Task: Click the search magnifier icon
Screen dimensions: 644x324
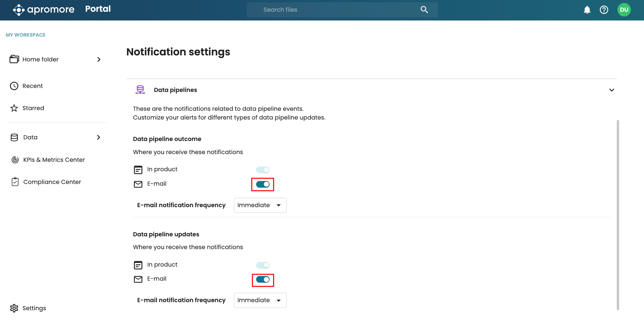Action: pyautogui.click(x=424, y=10)
